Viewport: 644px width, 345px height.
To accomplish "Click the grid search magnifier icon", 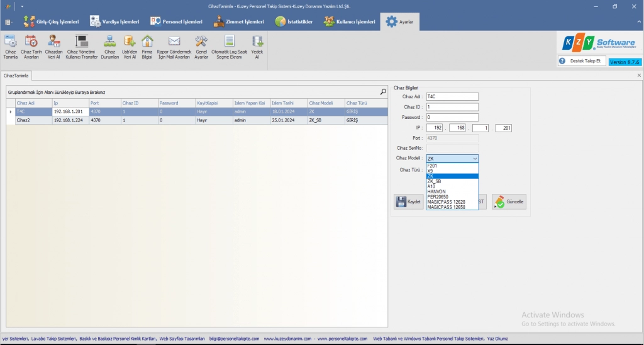I will pos(383,92).
